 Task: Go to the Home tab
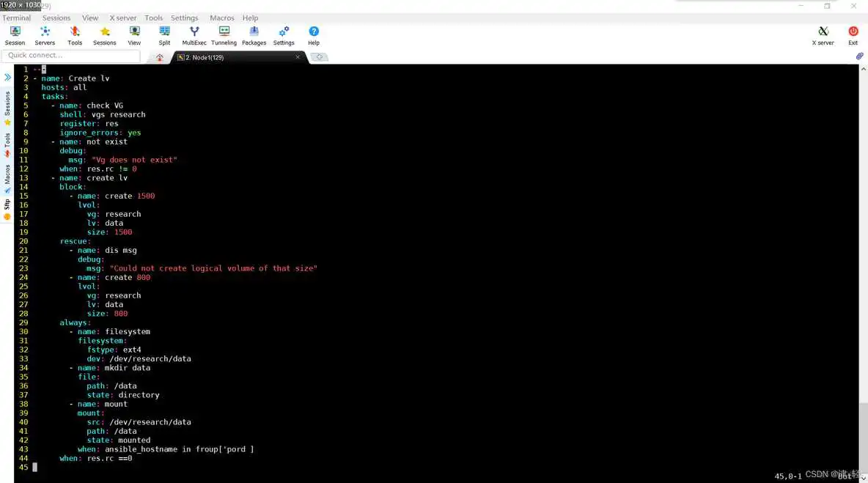pos(159,57)
